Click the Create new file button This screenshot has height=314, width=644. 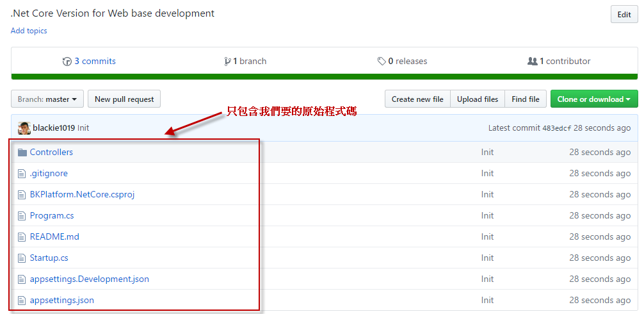tap(417, 99)
